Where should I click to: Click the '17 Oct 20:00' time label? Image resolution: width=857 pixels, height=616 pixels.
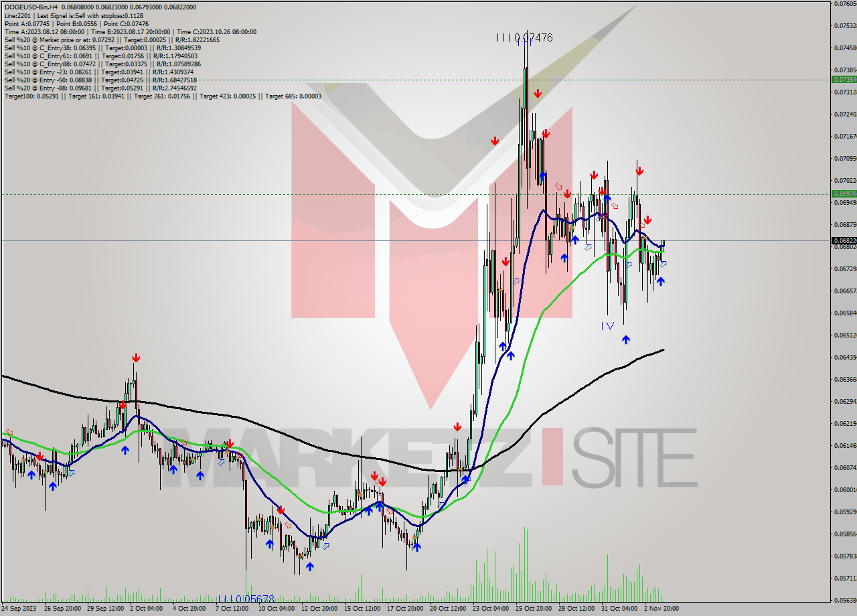tap(404, 609)
